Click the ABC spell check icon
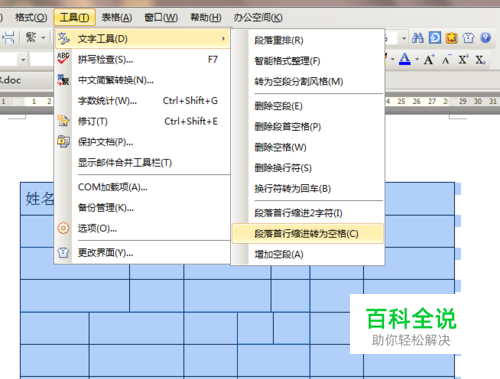The height and width of the screenshot is (379, 500). 63,59
